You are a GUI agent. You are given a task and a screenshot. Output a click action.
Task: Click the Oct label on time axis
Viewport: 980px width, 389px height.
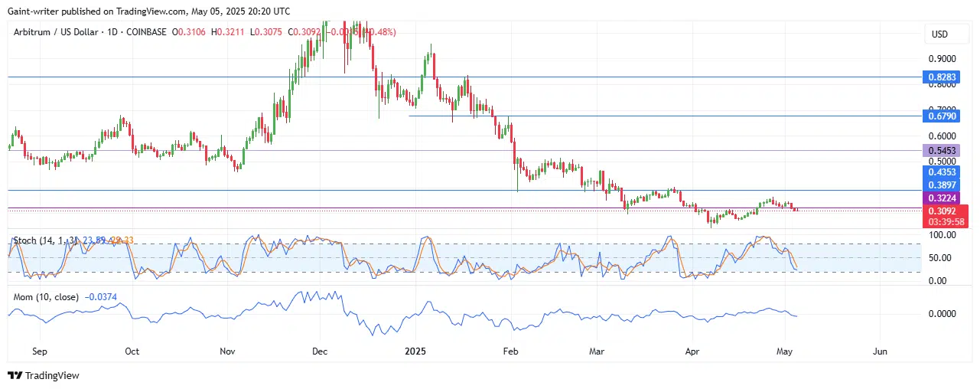[132, 351]
